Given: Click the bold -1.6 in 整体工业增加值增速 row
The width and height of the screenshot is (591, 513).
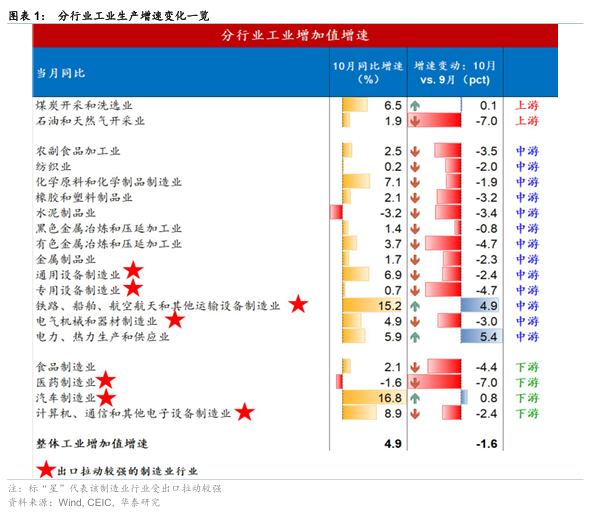Looking at the screenshot, I should (486, 444).
